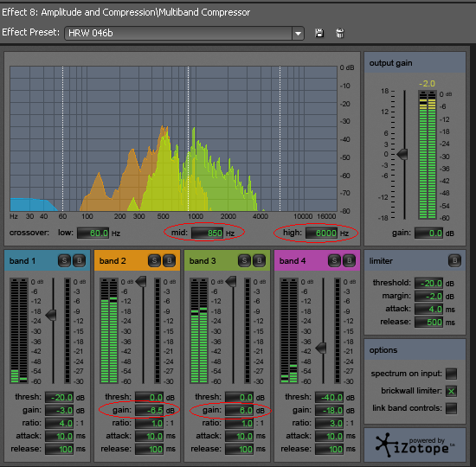The height and width of the screenshot is (467, 476).
Task: Bypass band 1 with its B button
Action: tap(80, 260)
